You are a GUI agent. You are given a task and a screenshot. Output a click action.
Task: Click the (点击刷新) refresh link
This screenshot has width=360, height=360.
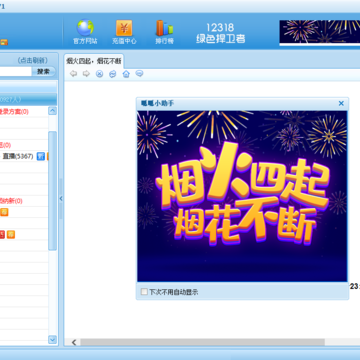coord(33,60)
